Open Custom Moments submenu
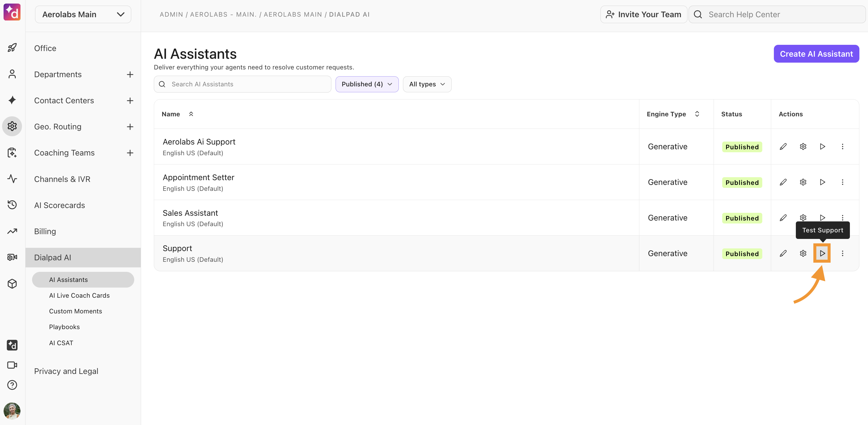 pyautogui.click(x=75, y=311)
